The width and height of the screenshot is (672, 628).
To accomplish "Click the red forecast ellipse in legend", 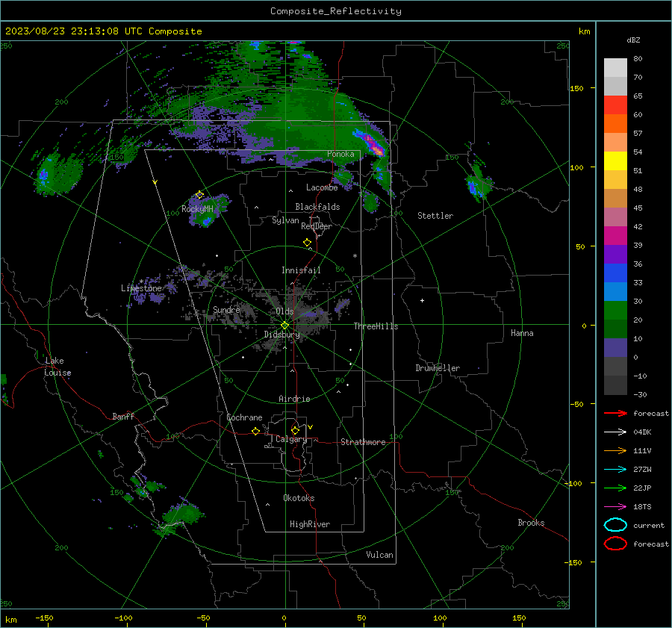I will coord(615,544).
